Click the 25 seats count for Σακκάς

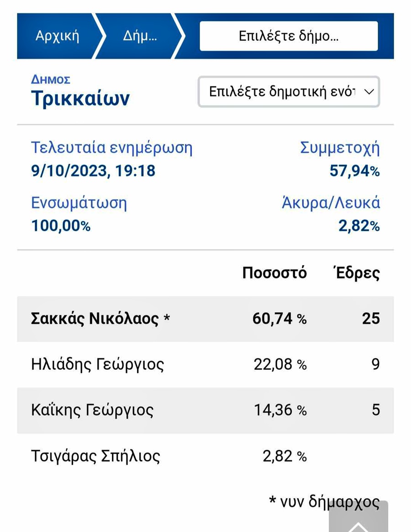click(x=371, y=319)
